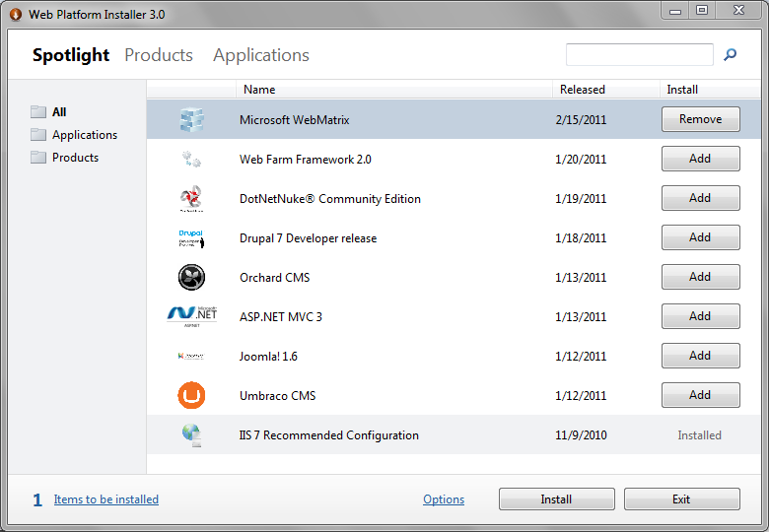This screenshot has height=532, width=769.
Task: Select the All category in sidebar
Action: pyautogui.click(x=59, y=112)
